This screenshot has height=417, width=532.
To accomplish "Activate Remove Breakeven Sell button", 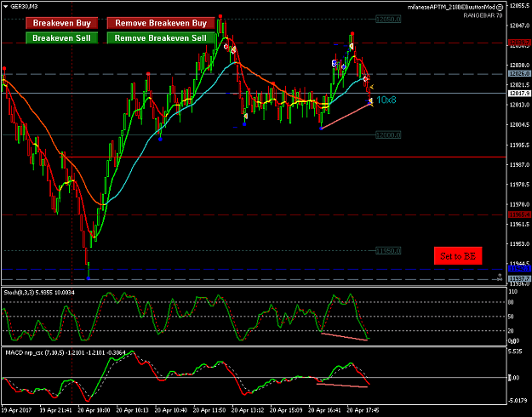I will point(161,38).
